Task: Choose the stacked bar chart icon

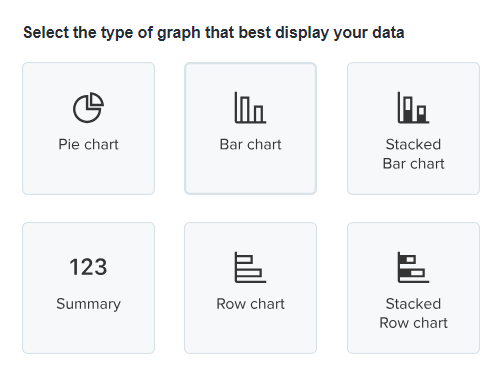Action: click(413, 107)
